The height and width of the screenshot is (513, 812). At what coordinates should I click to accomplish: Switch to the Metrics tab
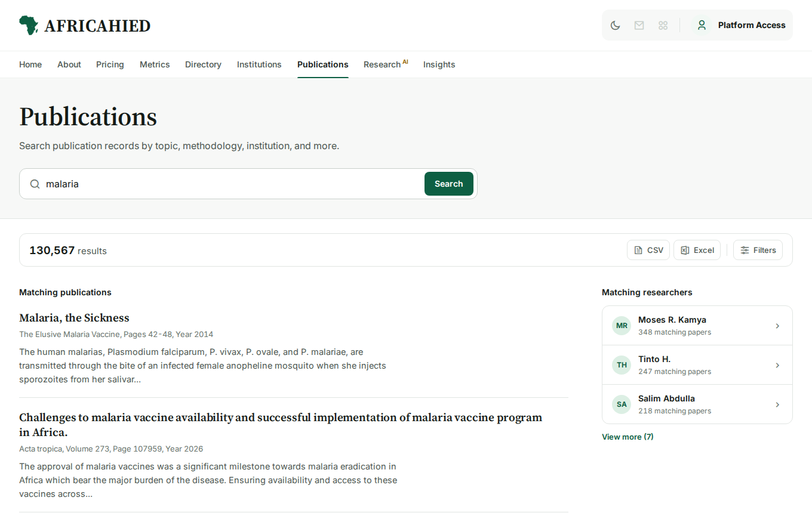tap(155, 64)
